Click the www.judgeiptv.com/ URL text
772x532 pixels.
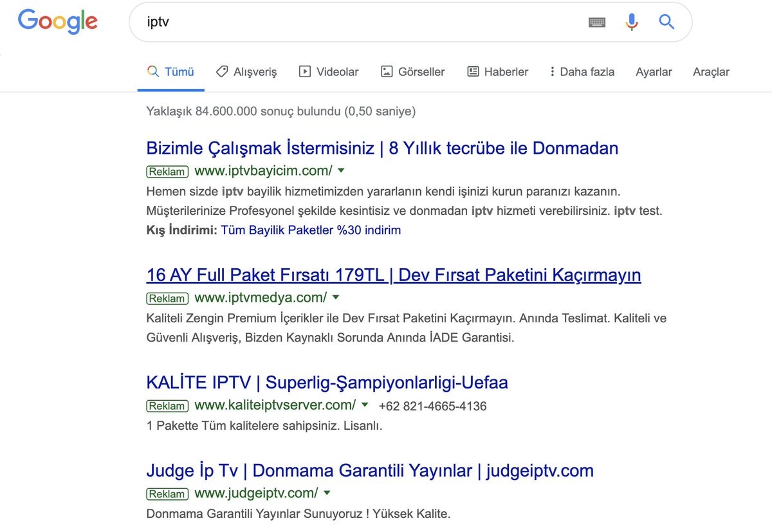(x=256, y=493)
